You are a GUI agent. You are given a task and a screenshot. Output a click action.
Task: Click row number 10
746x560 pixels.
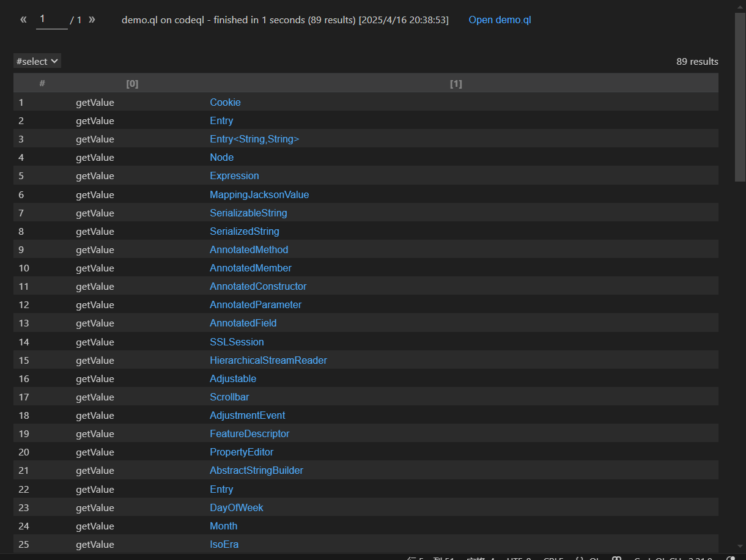[24, 268]
